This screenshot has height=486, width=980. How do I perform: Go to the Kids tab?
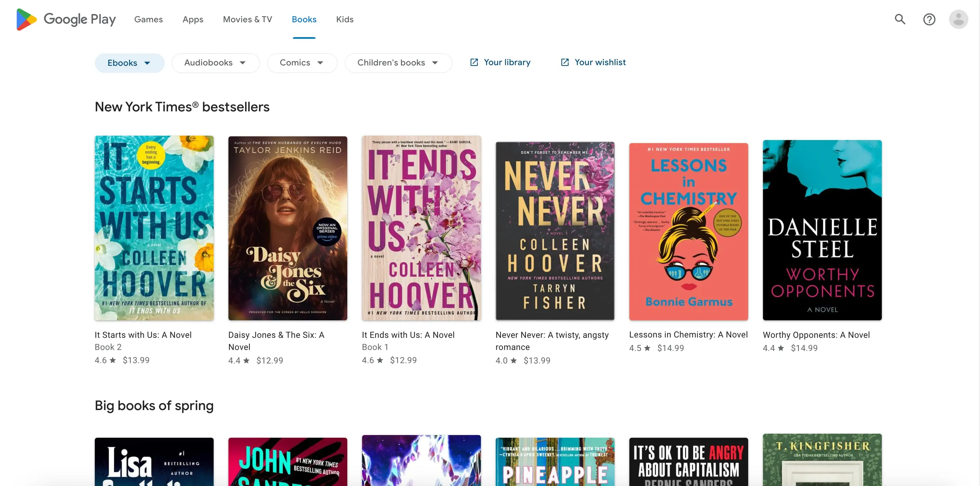345,20
